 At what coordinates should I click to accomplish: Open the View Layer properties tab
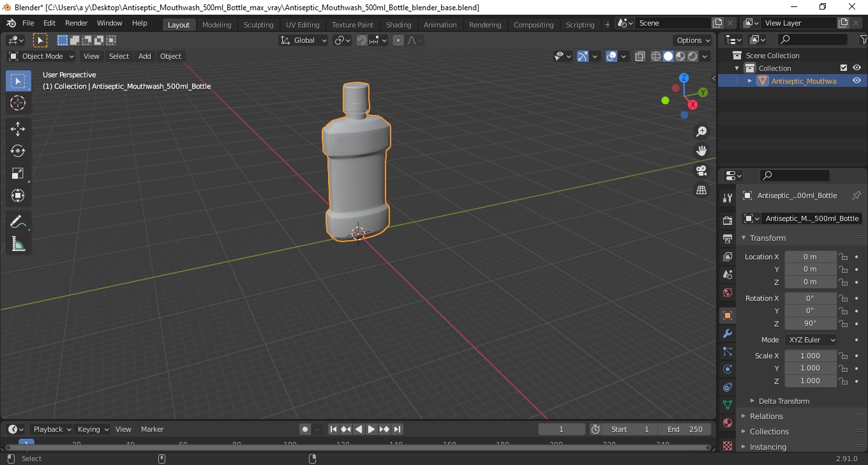point(727,257)
